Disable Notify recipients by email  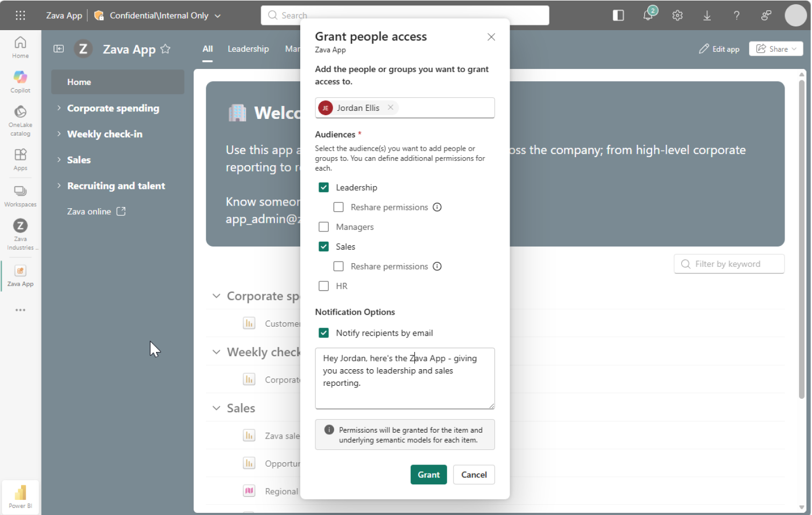pos(324,333)
